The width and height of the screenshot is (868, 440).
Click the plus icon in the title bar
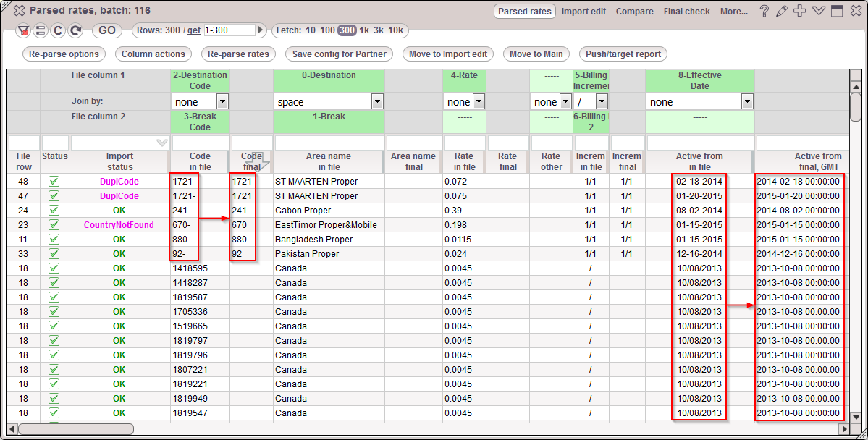pyautogui.click(x=799, y=11)
